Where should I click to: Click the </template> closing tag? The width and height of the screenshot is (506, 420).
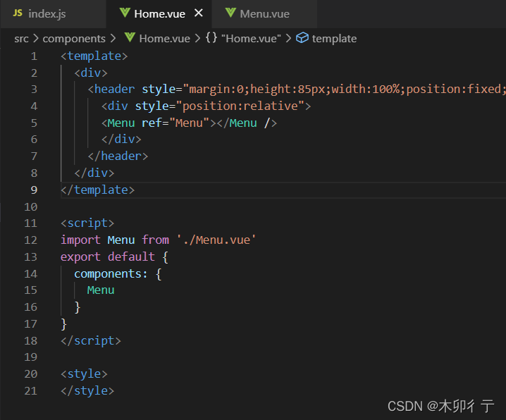click(97, 190)
